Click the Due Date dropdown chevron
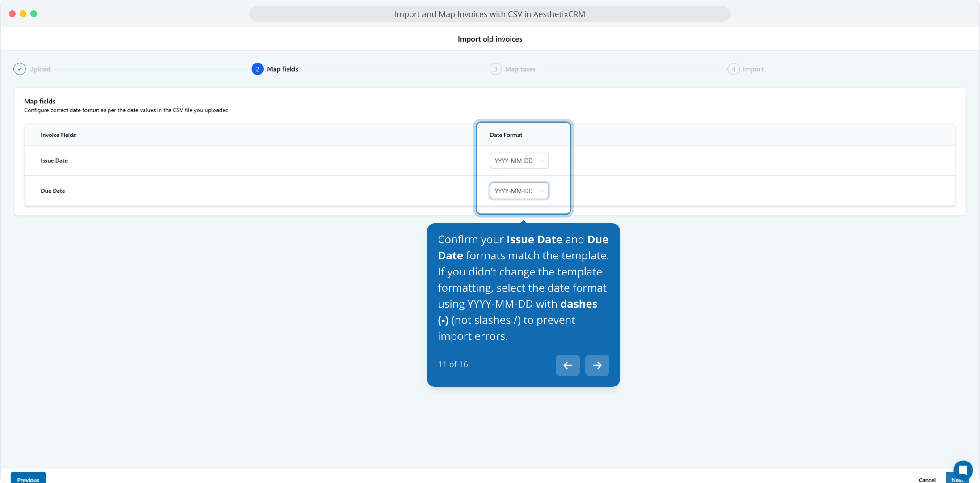 (541, 191)
